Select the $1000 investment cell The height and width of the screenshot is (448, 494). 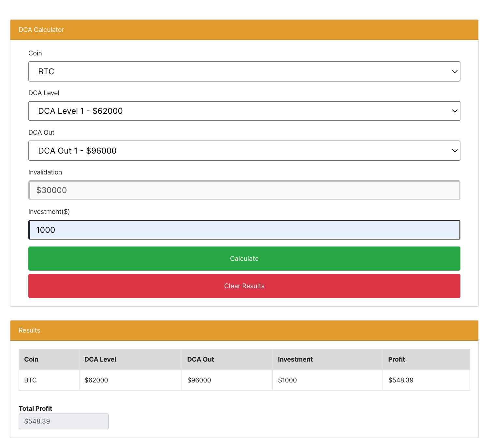coord(327,380)
